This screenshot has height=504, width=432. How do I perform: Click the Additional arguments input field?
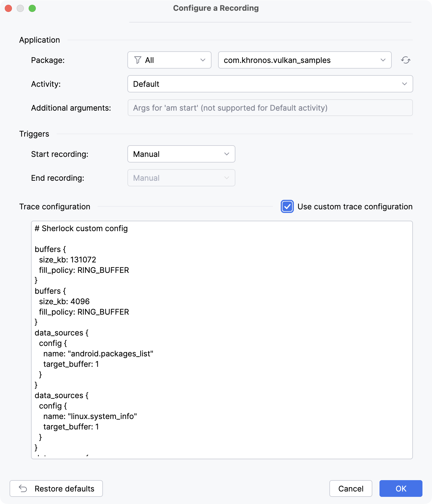tap(270, 108)
